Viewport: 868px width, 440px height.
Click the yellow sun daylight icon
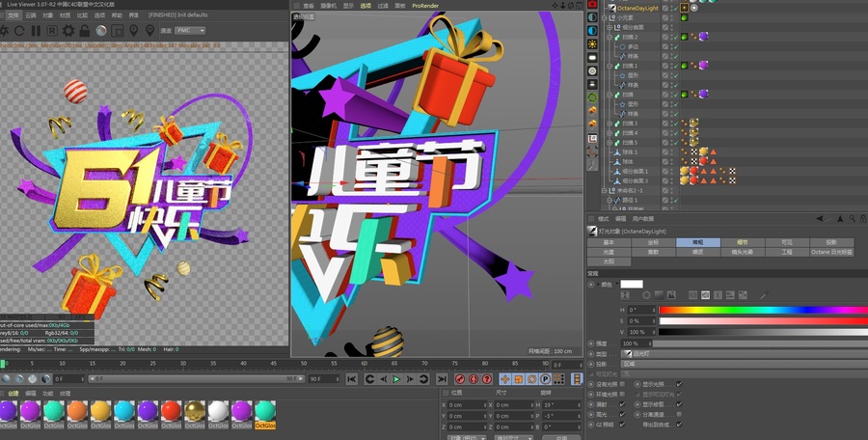click(x=592, y=43)
